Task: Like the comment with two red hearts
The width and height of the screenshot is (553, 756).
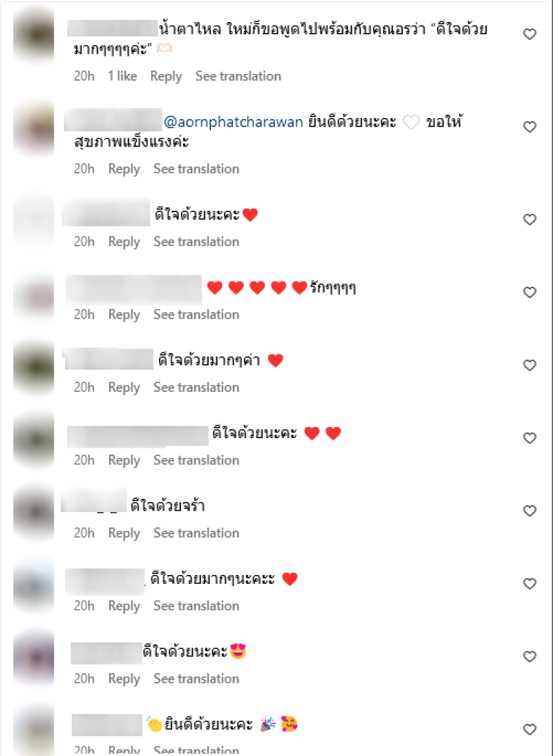Action: point(529,438)
